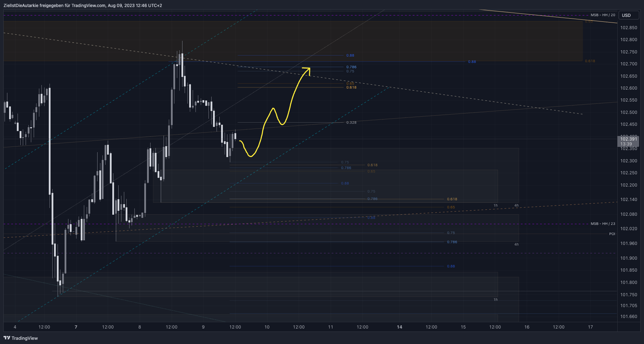Click date 16 on the time axis
The image size is (644, 344).
click(527, 327)
